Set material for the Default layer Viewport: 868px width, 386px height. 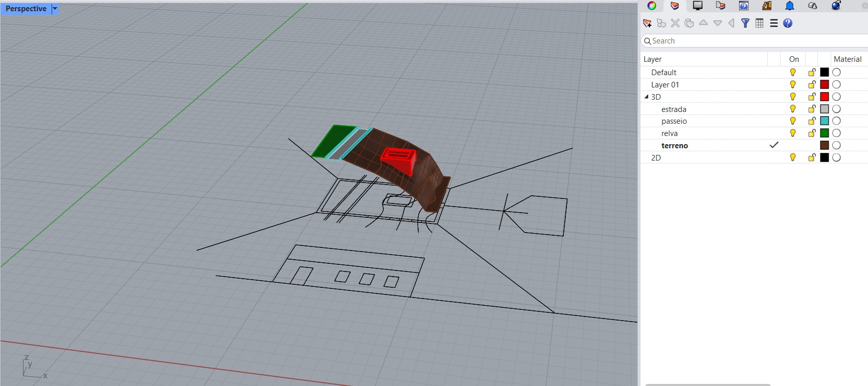(x=836, y=72)
